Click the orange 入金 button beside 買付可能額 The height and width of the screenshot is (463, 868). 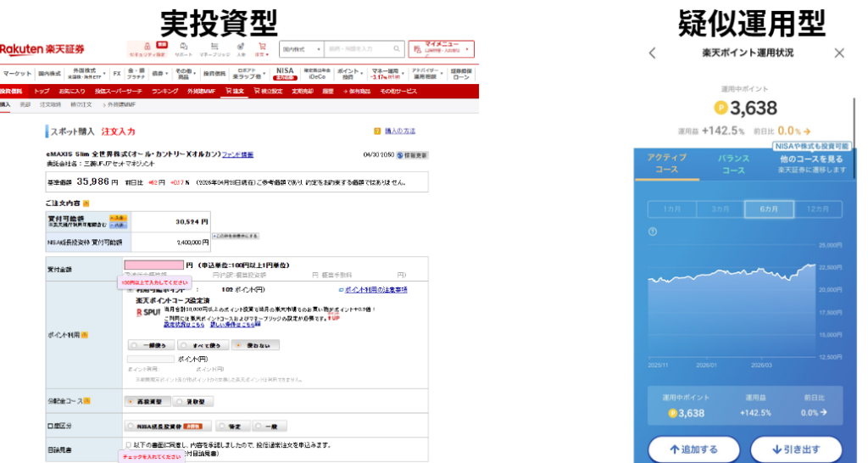point(118,218)
